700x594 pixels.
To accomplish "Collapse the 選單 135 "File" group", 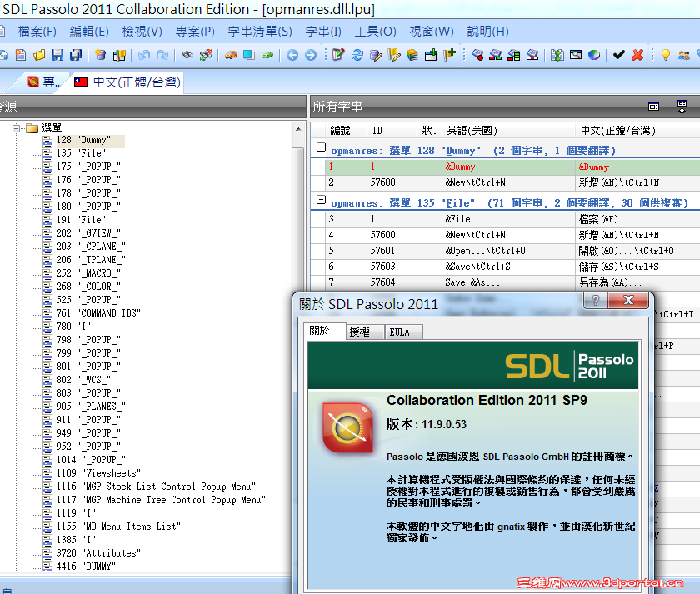I will click(321, 199).
